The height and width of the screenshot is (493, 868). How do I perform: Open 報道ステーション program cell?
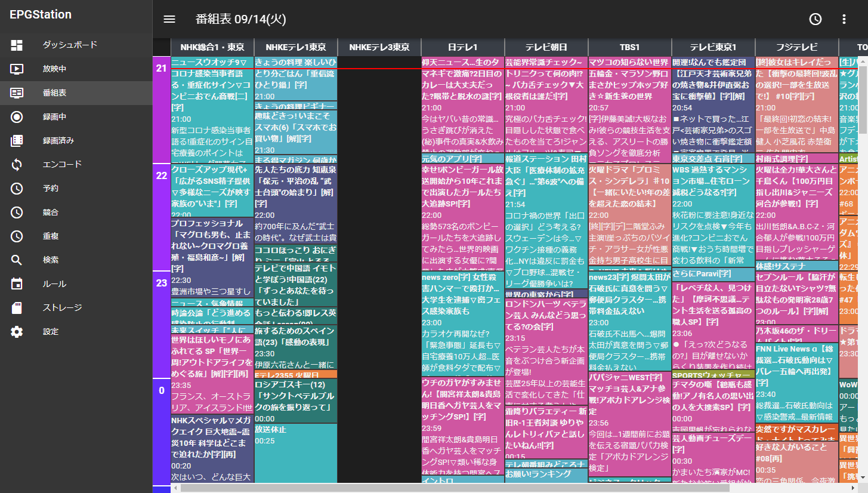click(x=546, y=221)
